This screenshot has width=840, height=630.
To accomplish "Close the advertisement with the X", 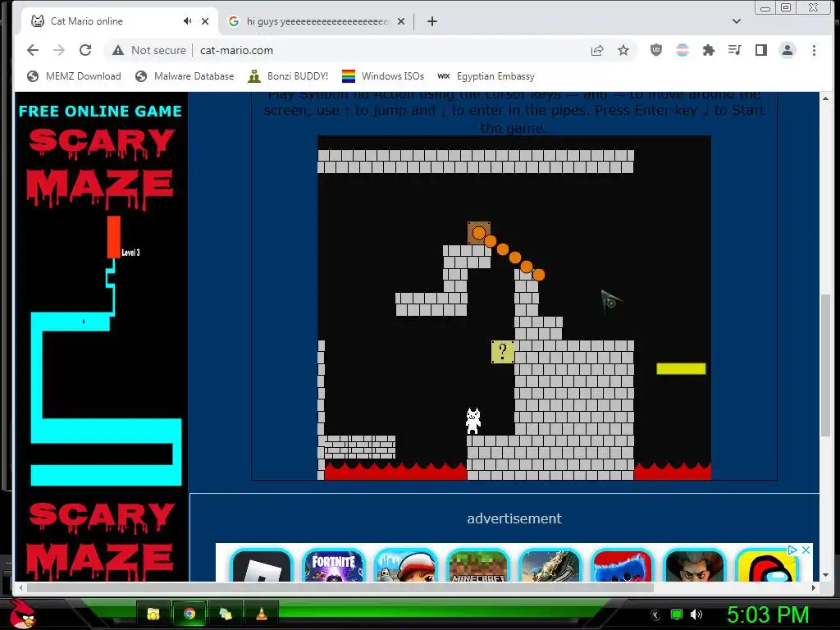I will pyautogui.click(x=806, y=550).
